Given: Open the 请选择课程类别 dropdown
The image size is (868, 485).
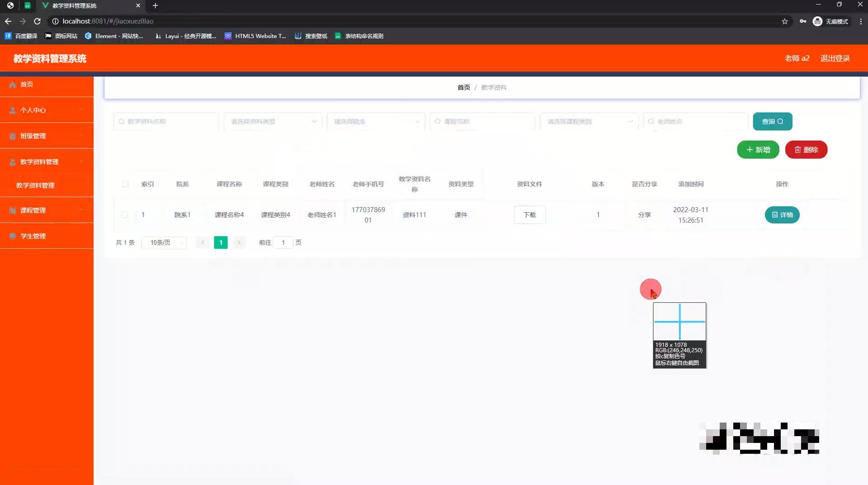Looking at the screenshot, I should click(x=589, y=121).
